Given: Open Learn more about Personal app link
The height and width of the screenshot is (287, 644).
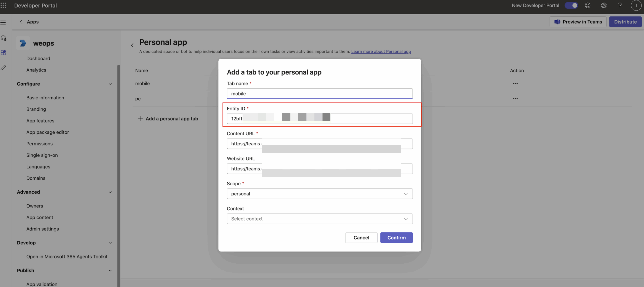Looking at the screenshot, I should (381, 51).
